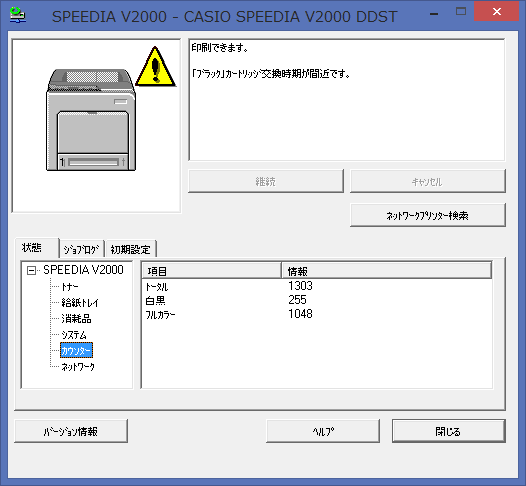Click the yellow warning triangle icon
526x486 pixels.
coord(156,67)
